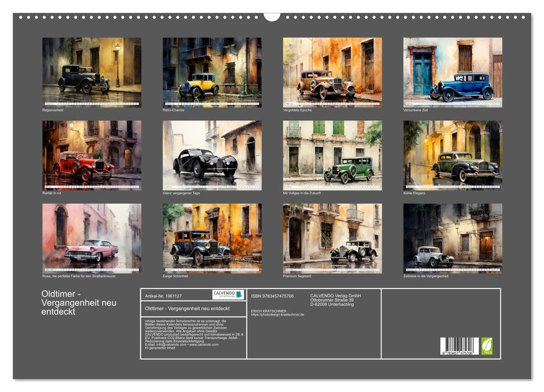
Task: Select the 'Kühle Eleganz' image
Action: [451, 154]
